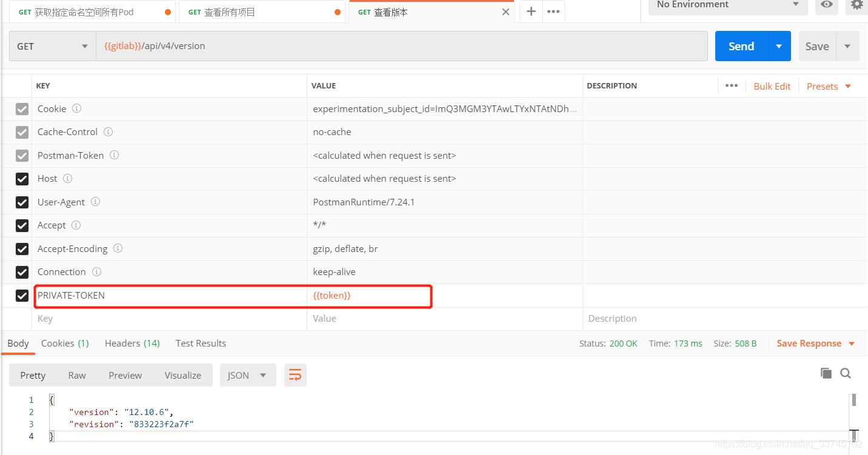Screen dimensions: 868x455
Task: Open the search in response icon
Action: (846, 373)
